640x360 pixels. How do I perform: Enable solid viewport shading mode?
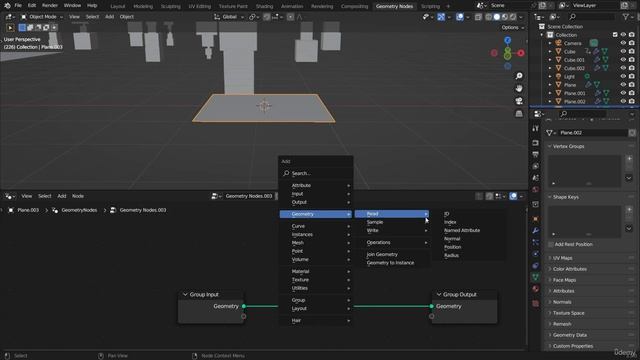click(496, 17)
